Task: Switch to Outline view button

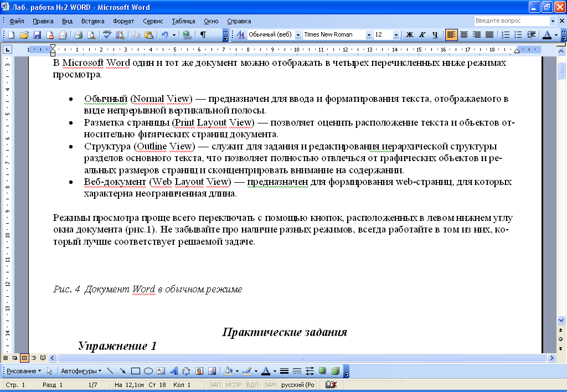Action: click(x=34, y=358)
